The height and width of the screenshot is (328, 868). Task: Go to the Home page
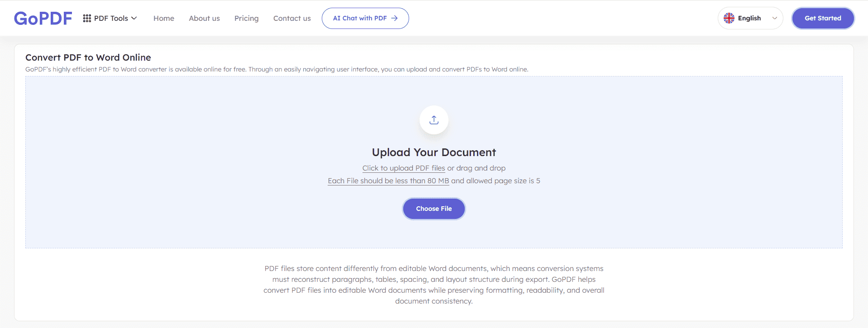click(x=164, y=18)
